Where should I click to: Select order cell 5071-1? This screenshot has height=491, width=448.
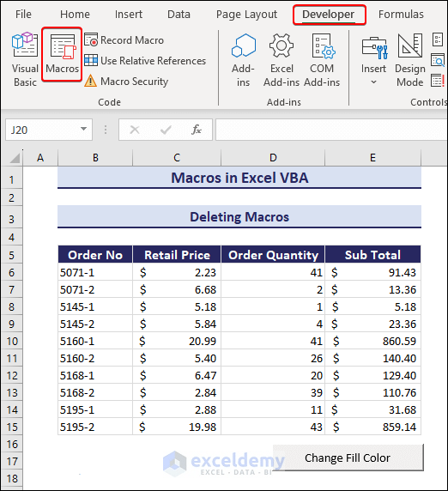pyautogui.click(x=95, y=272)
